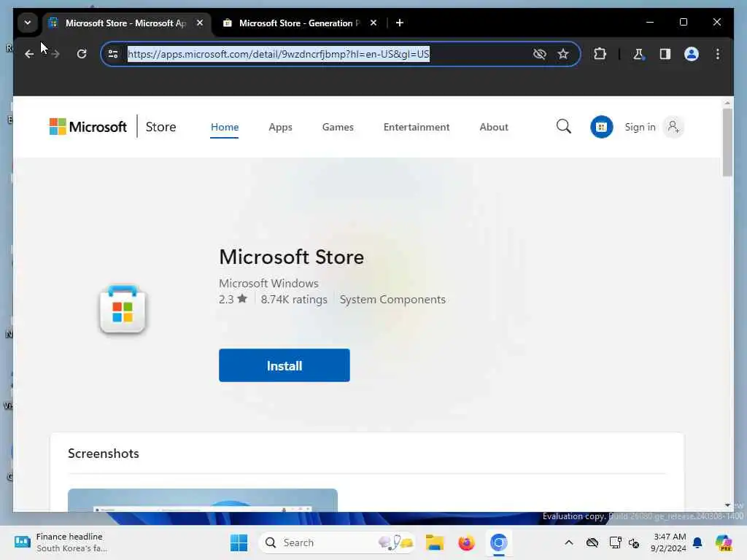Search the store with magnifier icon
Viewport: 747px width, 560px height.
[x=564, y=127]
